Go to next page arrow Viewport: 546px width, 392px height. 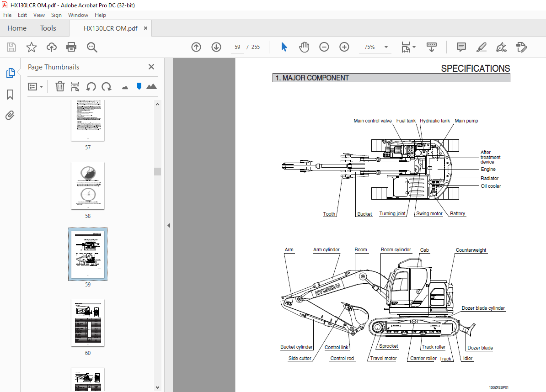tap(216, 47)
